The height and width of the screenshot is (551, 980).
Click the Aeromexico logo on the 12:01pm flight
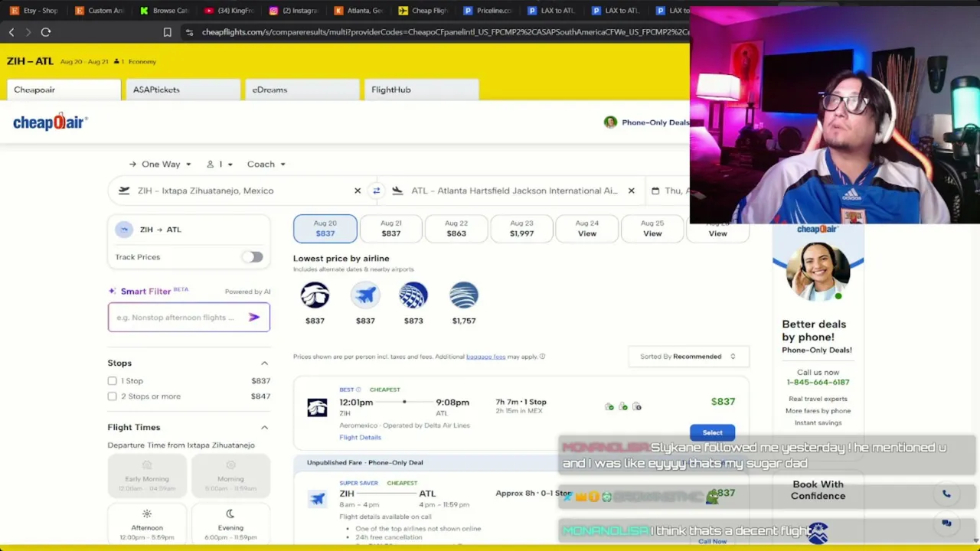point(317,408)
